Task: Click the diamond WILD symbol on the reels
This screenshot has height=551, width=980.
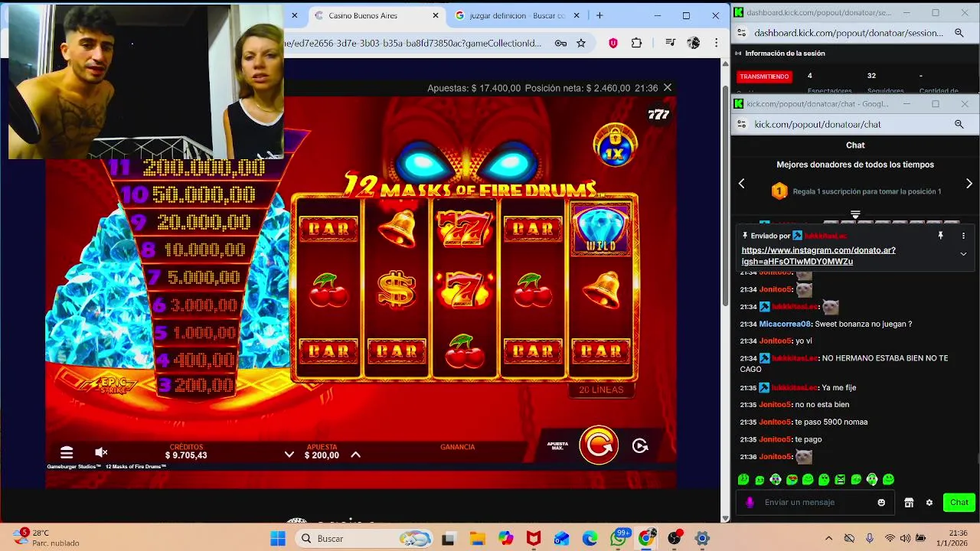Action: [x=601, y=228]
